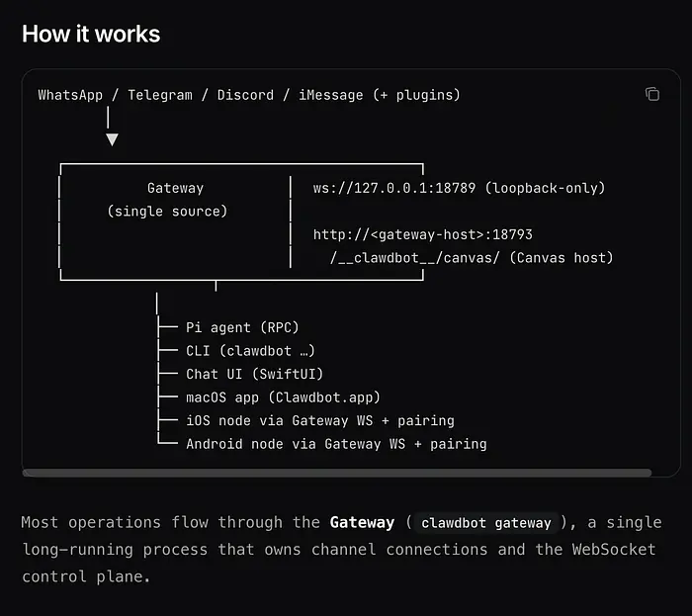Click the "(single source)" text

(x=167, y=212)
